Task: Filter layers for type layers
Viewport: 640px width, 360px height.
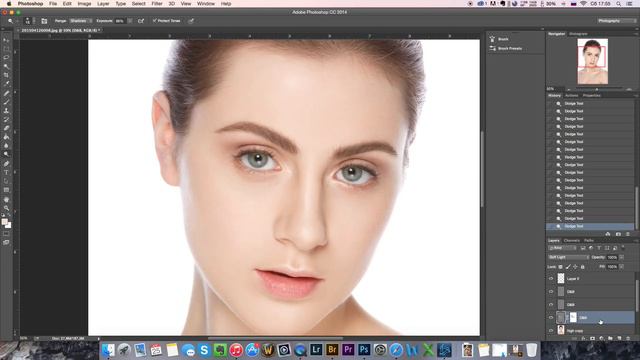Action: pos(599,248)
